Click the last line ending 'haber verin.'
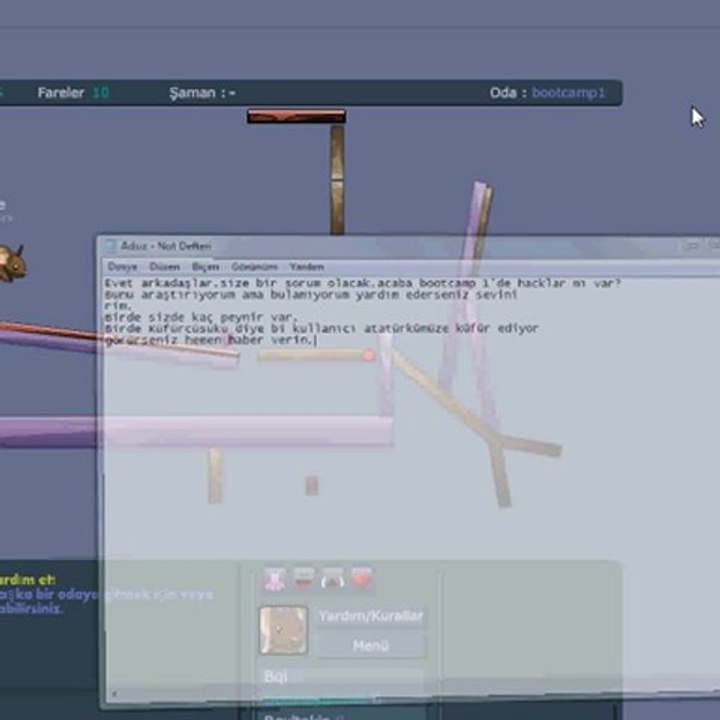 click(x=210, y=340)
